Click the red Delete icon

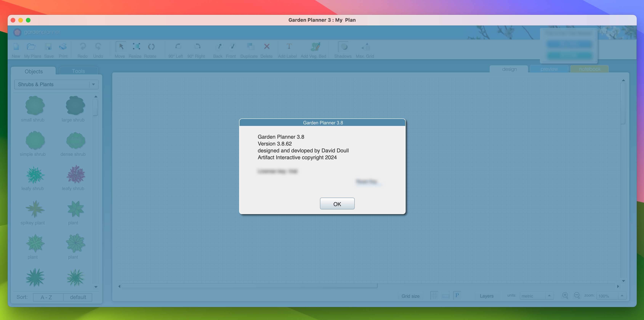click(x=267, y=46)
